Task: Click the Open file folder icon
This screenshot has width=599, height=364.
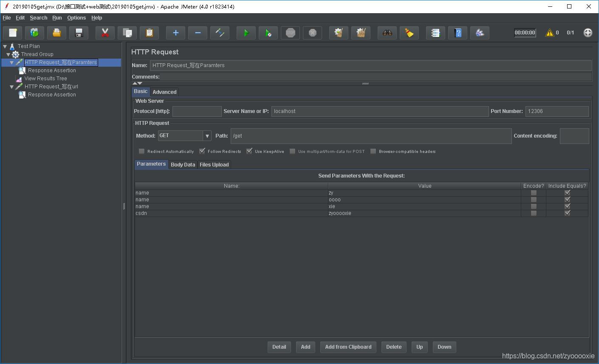Action: tap(57, 33)
